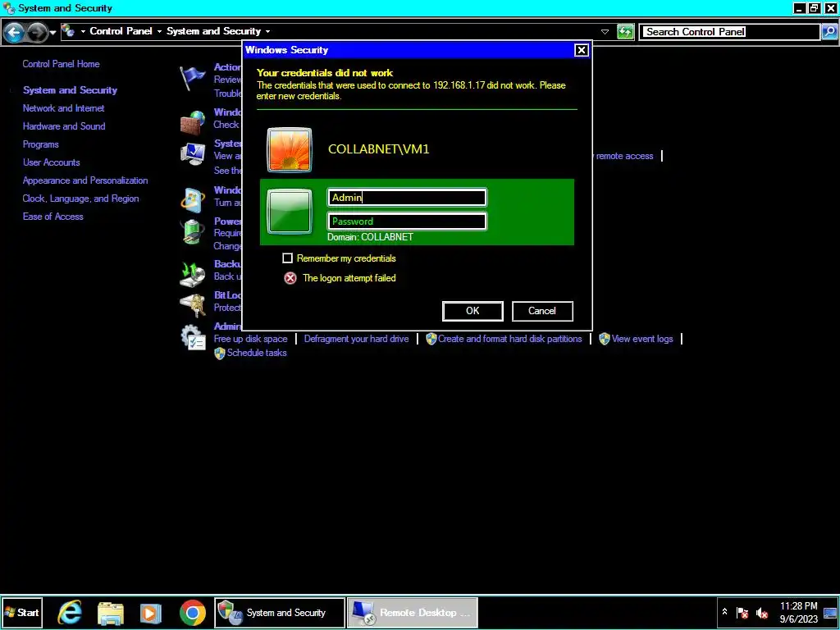Screen dimensions: 840x630
Task: Open Windows Media Player from taskbar
Action: pos(151,614)
